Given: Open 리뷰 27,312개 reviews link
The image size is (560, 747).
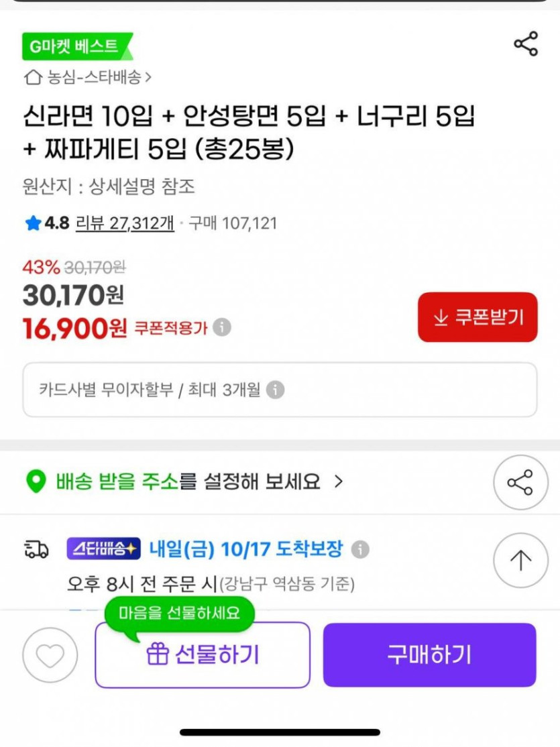Looking at the screenshot, I should coord(125,223).
